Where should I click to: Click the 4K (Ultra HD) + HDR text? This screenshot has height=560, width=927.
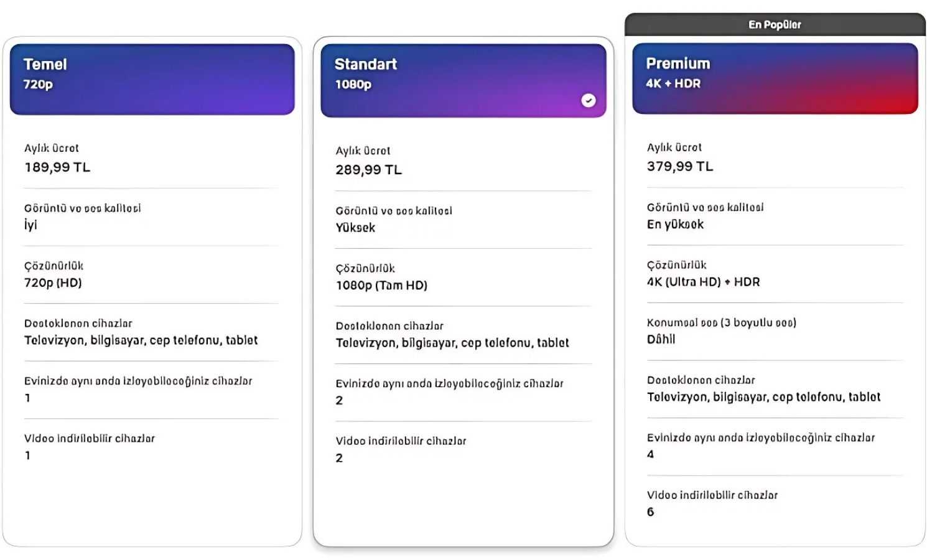pyautogui.click(x=703, y=282)
